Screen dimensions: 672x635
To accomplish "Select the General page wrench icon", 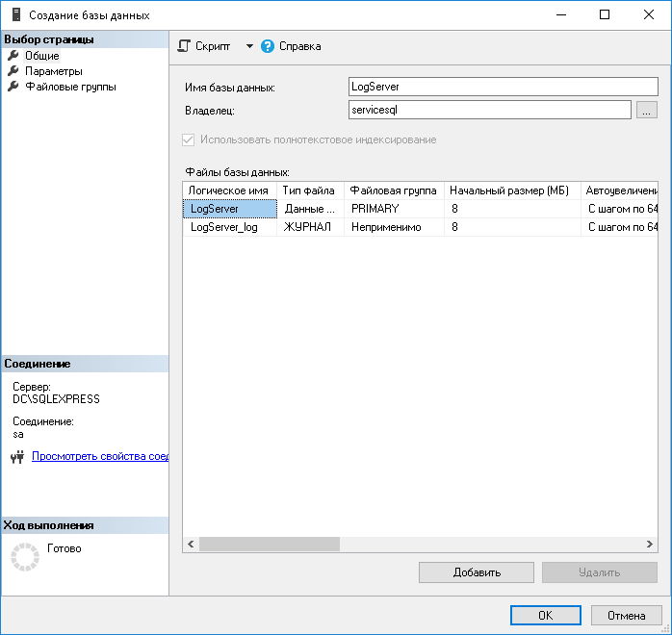I will (x=13, y=56).
